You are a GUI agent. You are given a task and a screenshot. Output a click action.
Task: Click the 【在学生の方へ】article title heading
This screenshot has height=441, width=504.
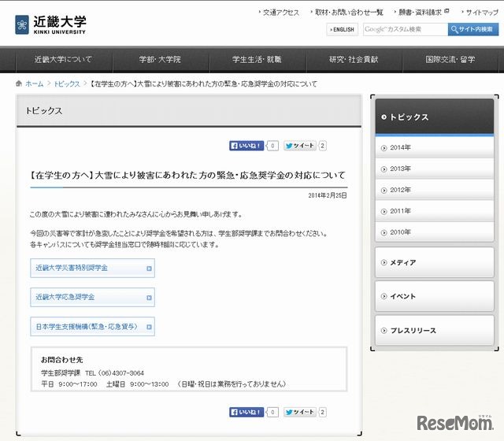click(x=187, y=175)
